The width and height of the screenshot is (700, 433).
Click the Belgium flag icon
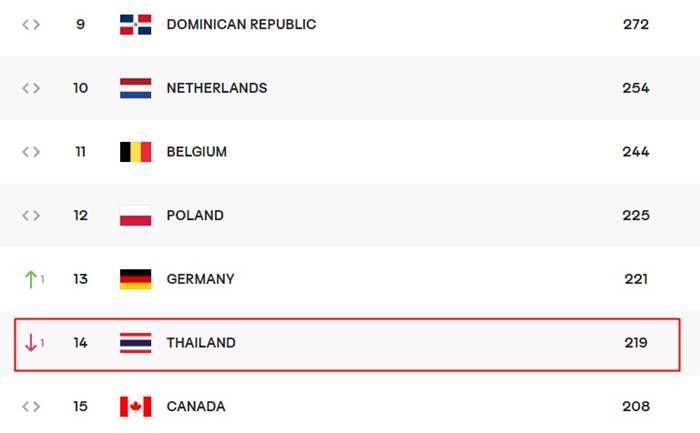(x=135, y=152)
